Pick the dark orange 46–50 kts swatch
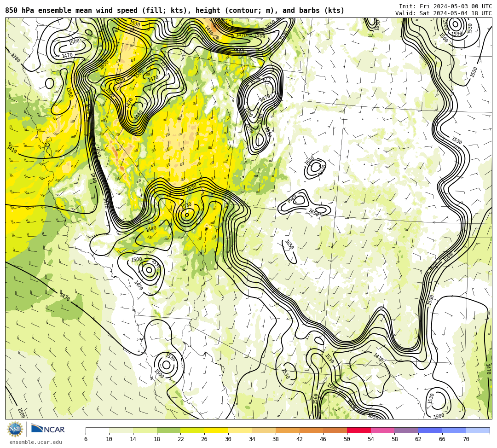Screen dimensions: 497x448 (335, 430)
